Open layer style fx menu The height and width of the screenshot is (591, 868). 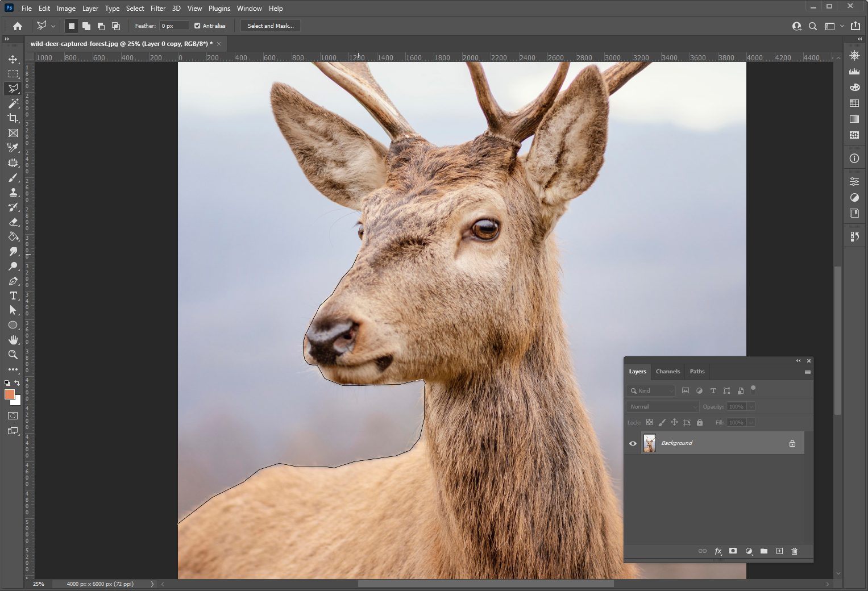point(718,551)
